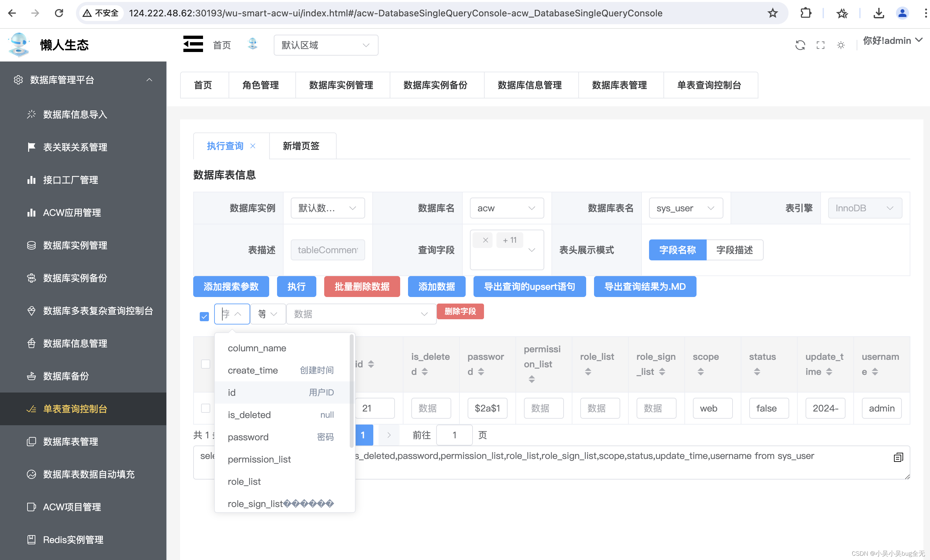Open browser downloads icon
The height and width of the screenshot is (560, 930).
878,13
